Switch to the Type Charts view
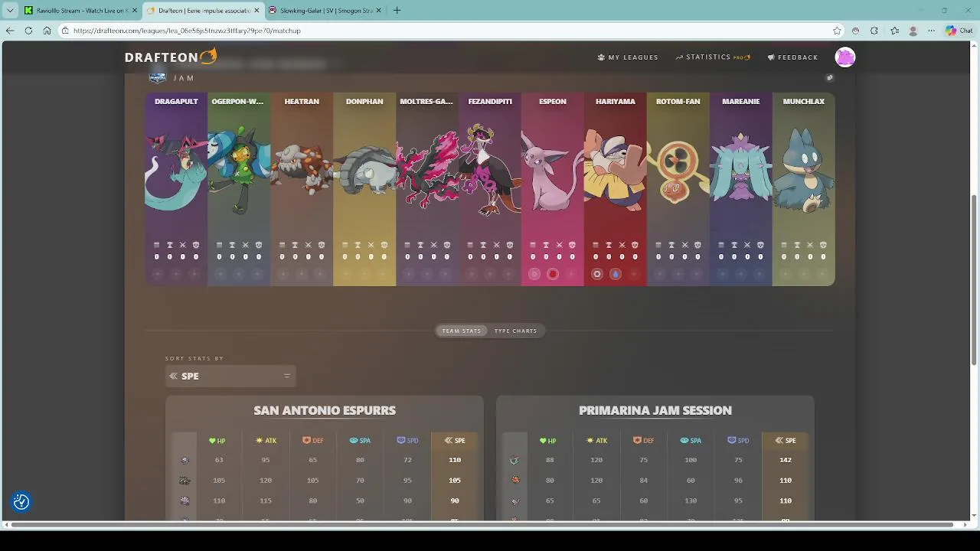This screenshot has height=551, width=980. tap(515, 331)
